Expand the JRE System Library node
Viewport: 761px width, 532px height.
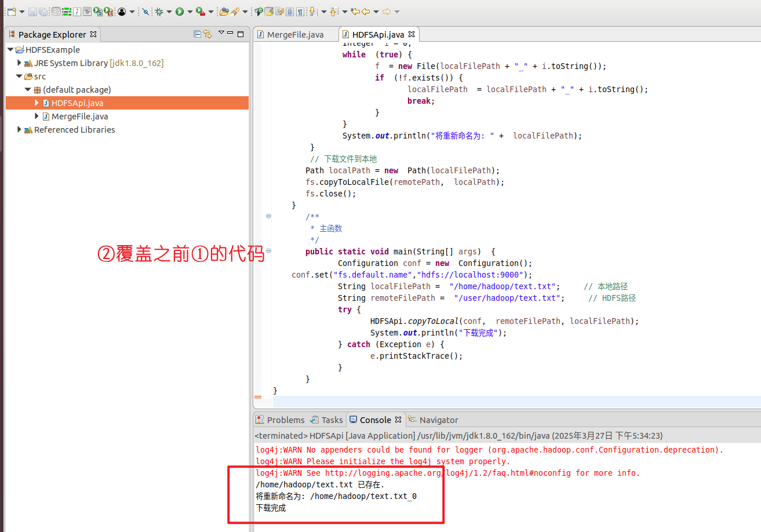pos(19,63)
